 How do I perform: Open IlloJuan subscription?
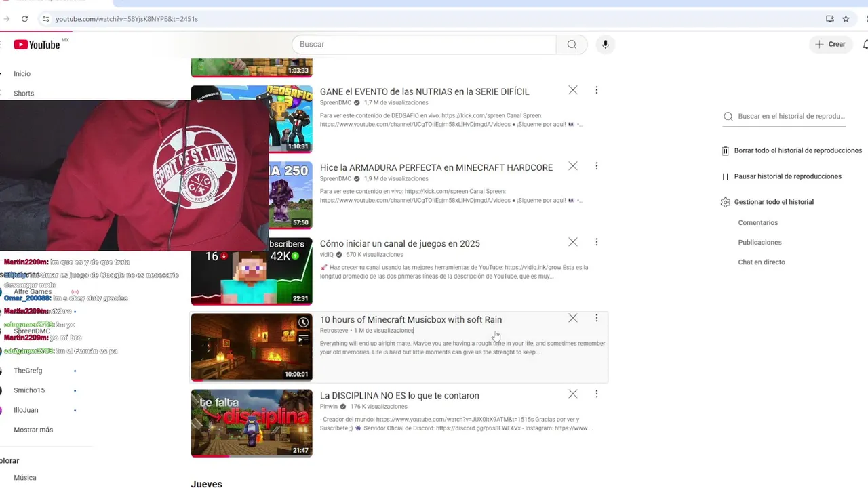point(26,410)
